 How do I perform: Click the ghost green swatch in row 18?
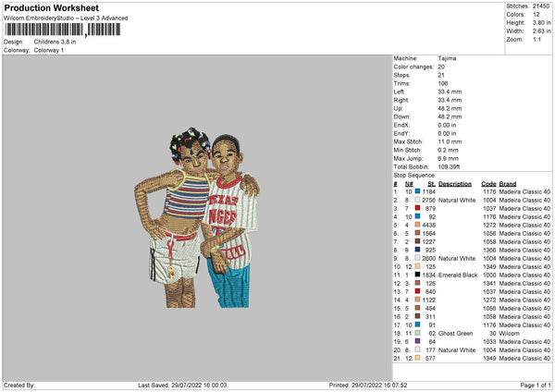(418, 333)
